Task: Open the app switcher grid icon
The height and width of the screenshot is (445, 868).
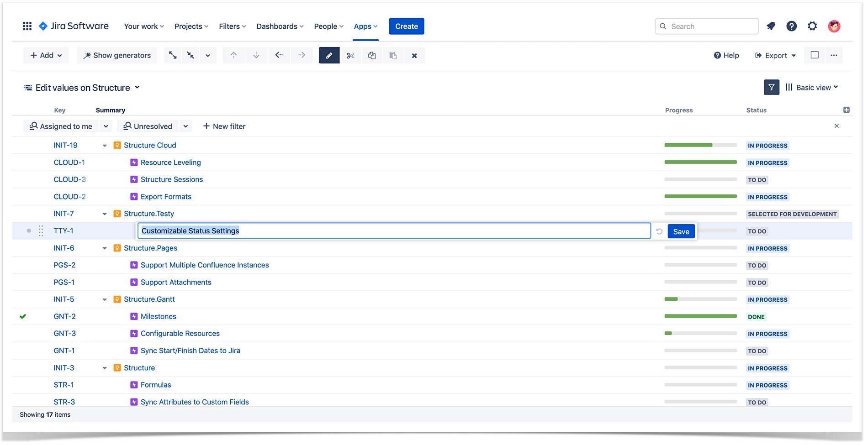Action: coord(27,26)
